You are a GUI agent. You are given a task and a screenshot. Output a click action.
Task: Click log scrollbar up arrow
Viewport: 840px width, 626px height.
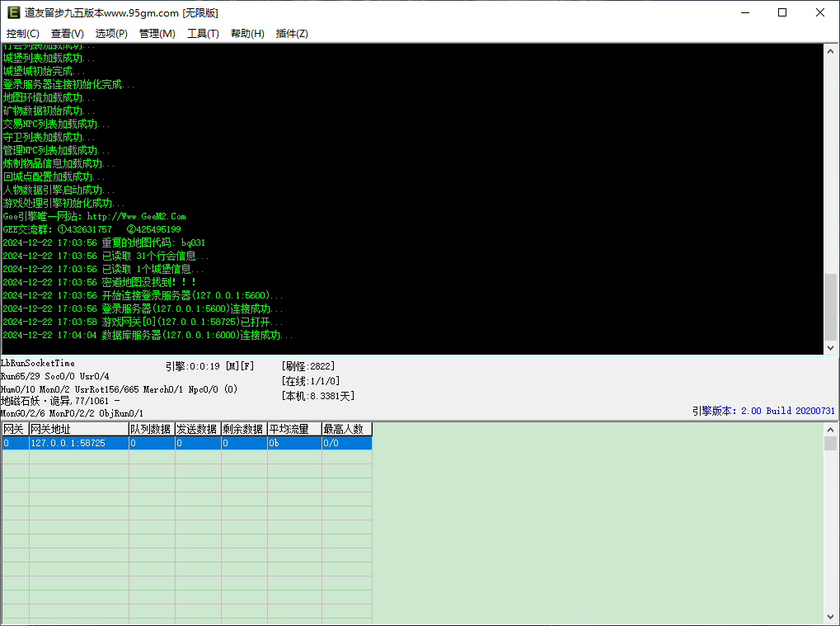point(830,51)
